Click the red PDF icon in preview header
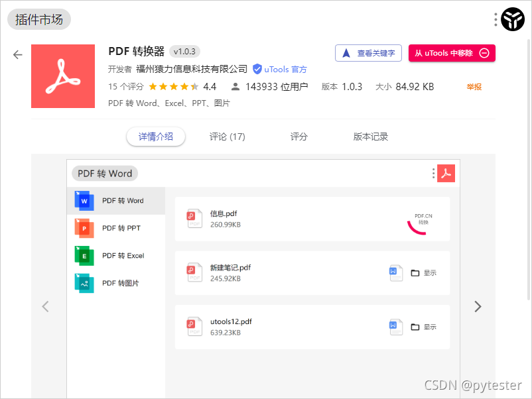The image size is (532, 399). click(446, 173)
